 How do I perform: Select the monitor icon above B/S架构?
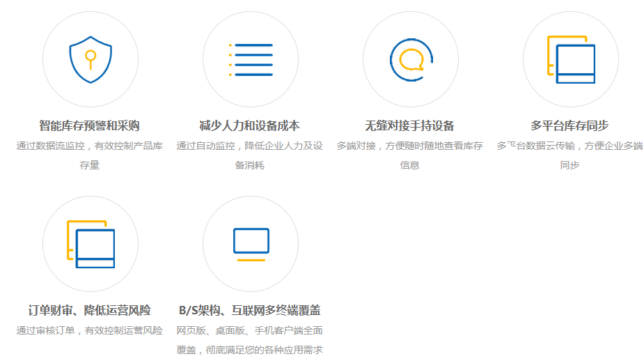pos(251,240)
